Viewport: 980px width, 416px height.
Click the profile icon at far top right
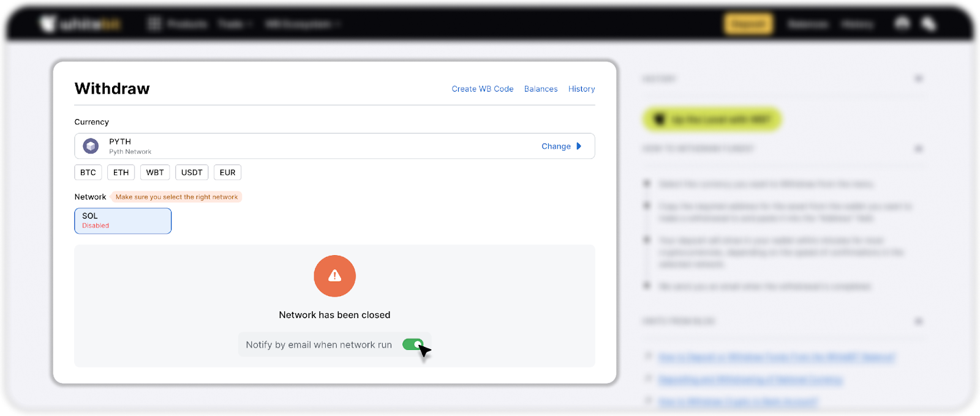point(929,24)
